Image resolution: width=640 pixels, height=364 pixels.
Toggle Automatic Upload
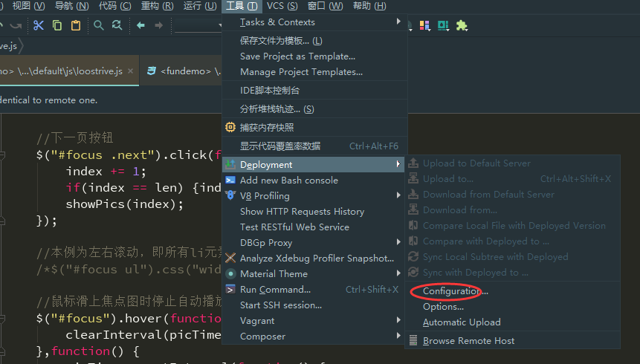(513, 322)
